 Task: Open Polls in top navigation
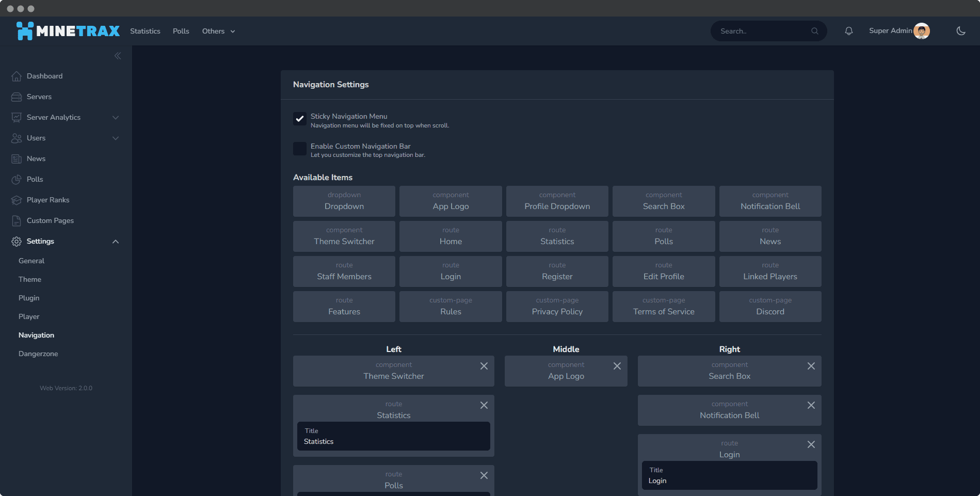[x=181, y=31]
